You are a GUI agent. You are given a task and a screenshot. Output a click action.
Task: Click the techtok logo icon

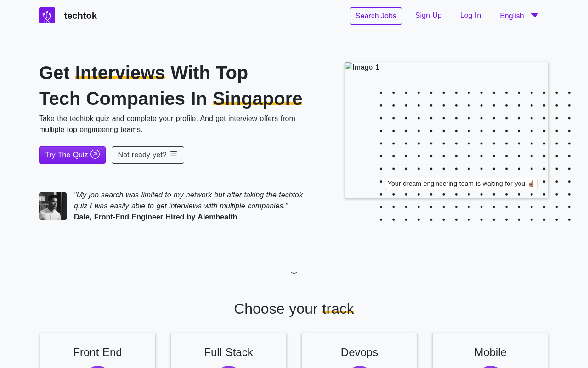pos(47,16)
